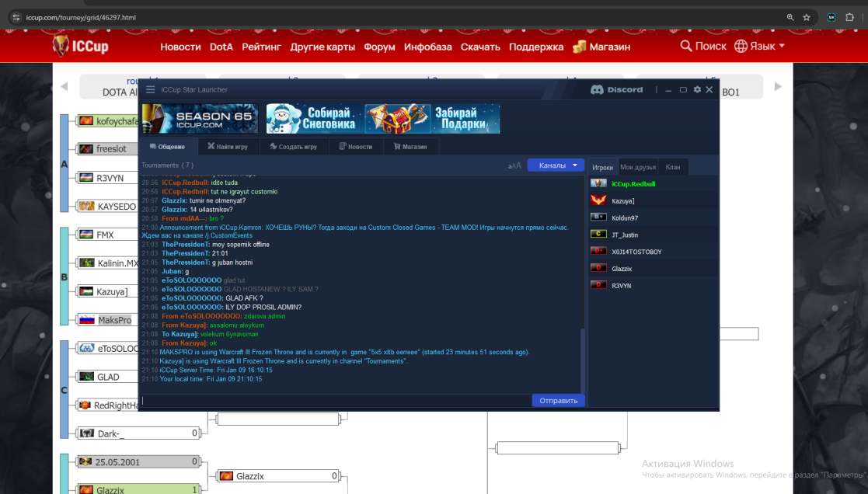Open the Найти игру tab
Screen dimensions: 868x494
(228, 147)
